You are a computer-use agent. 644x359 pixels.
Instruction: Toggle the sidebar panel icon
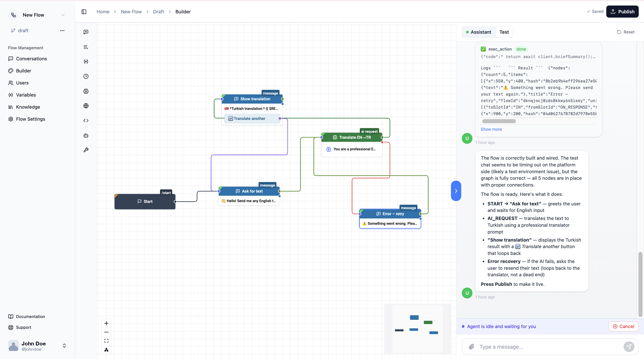[84, 12]
